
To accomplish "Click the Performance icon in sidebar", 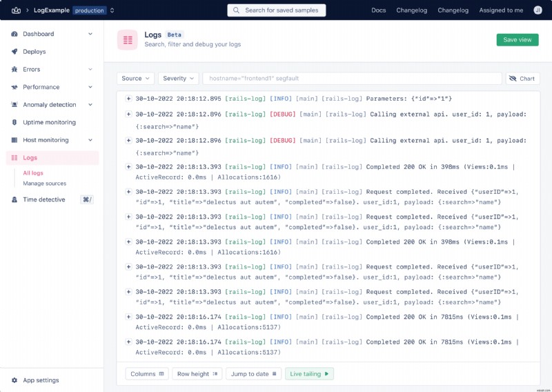I will click(x=14, y=87).
